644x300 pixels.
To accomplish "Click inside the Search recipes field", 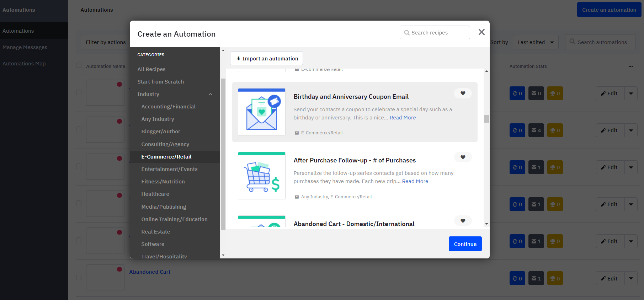I will pyautogui.click(x=435, y=32).
